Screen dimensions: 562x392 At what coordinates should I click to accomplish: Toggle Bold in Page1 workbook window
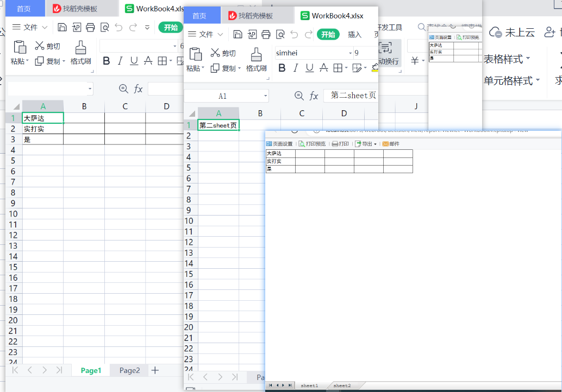(106, 61)
